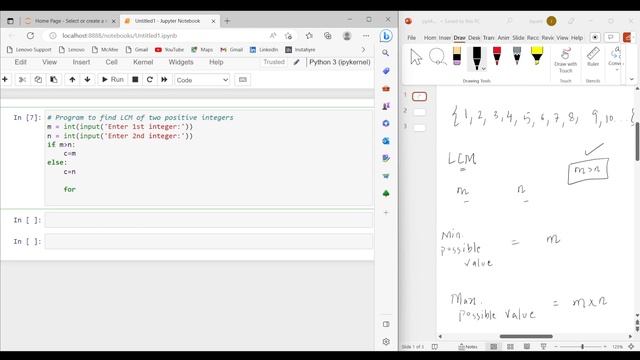Click the Trusted notebook indicator

(x=274, y=62)
